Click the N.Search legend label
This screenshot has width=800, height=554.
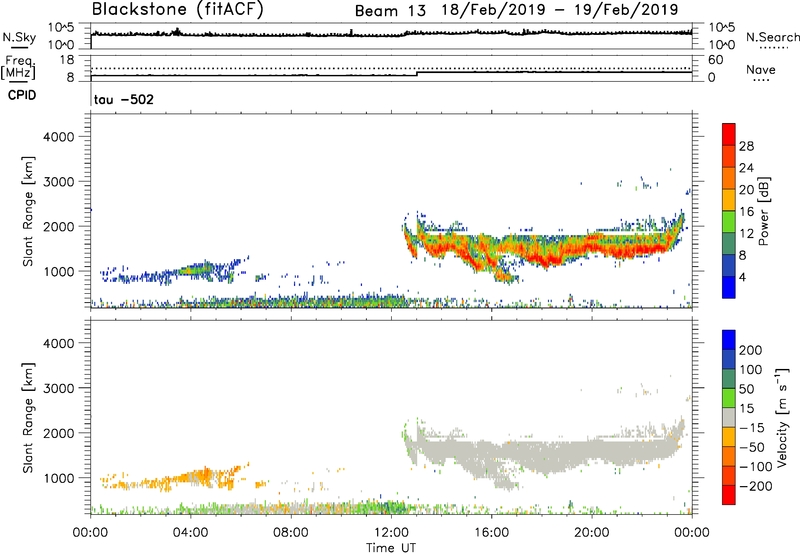[772, 37]
